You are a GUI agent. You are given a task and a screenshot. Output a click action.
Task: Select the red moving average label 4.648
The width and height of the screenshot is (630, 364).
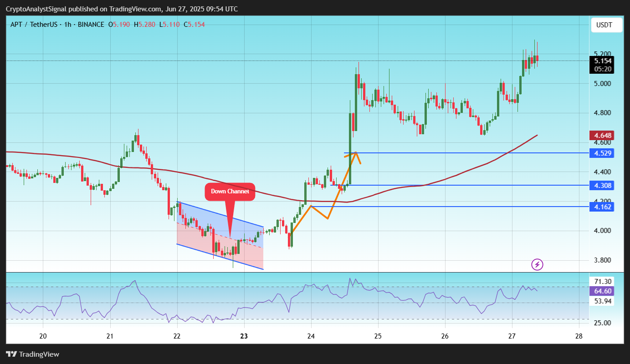click(x=603, y=135)
